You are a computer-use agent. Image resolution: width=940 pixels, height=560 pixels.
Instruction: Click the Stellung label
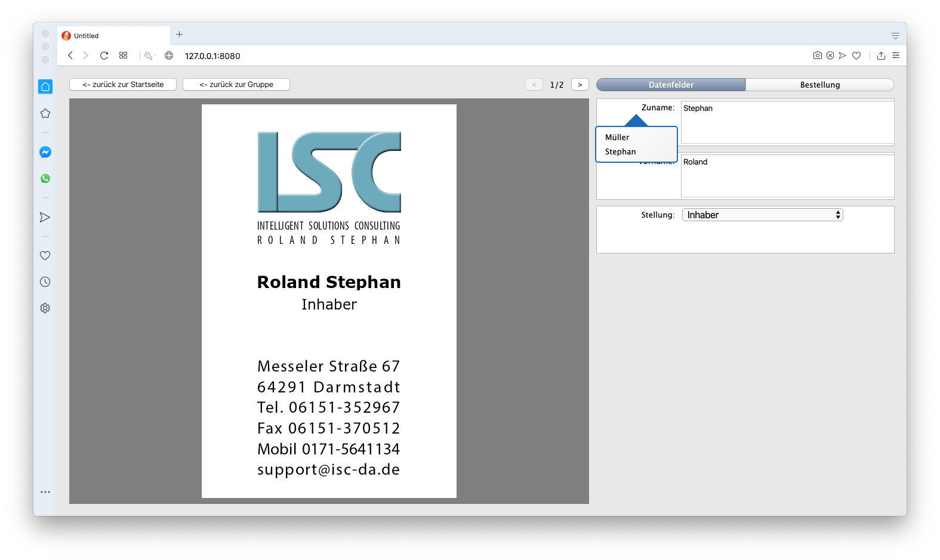(658, 215)
